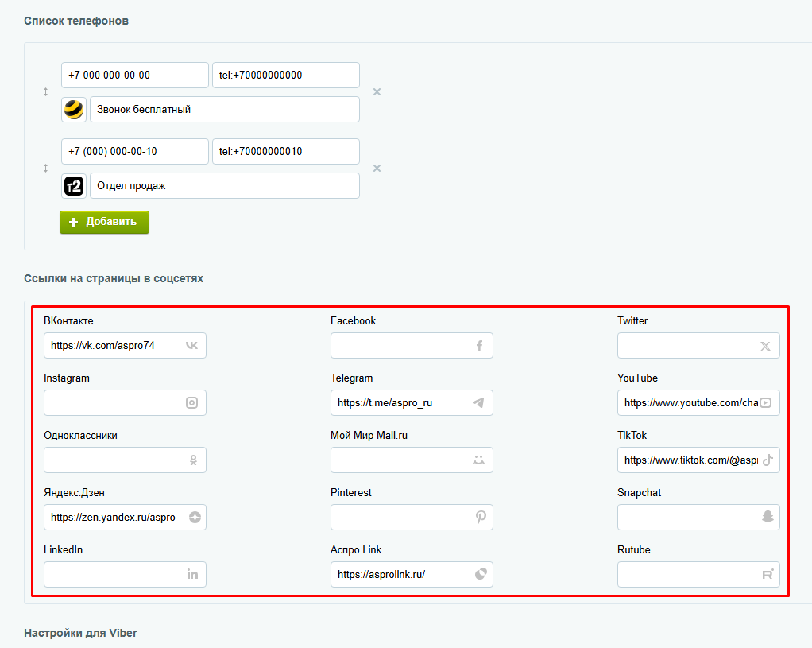Click the Rutube icon
This screenshot has width=812, height=648.
pyautogui.click(x=768, y=574)
